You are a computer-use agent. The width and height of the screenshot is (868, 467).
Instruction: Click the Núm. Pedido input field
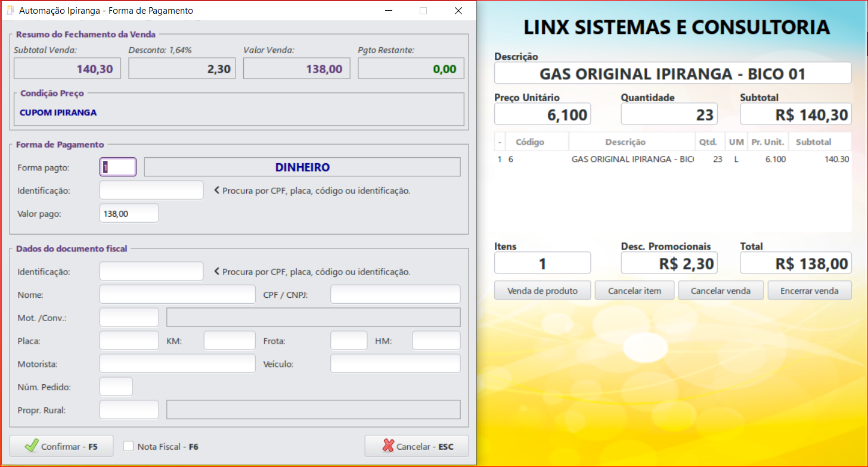pos(116,387)
